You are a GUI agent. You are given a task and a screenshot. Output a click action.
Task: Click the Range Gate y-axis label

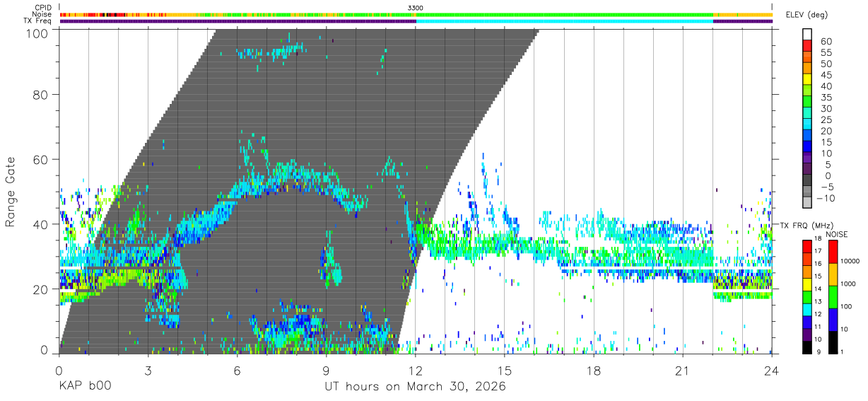pos(11,192)
